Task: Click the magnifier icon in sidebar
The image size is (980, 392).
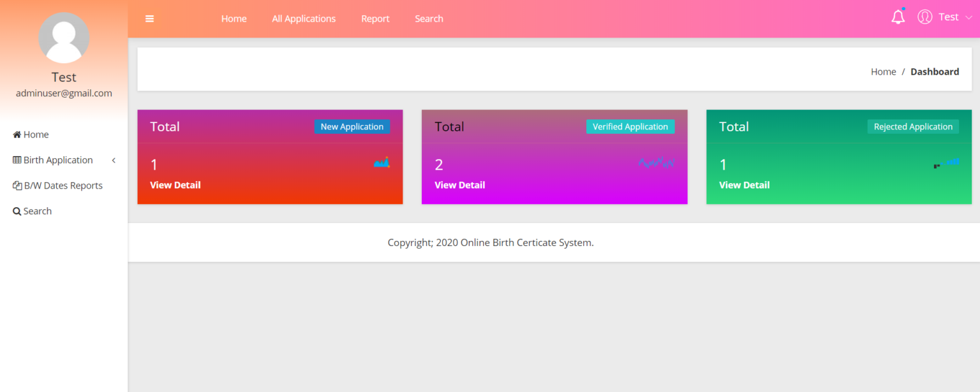Action: point(17,211)
